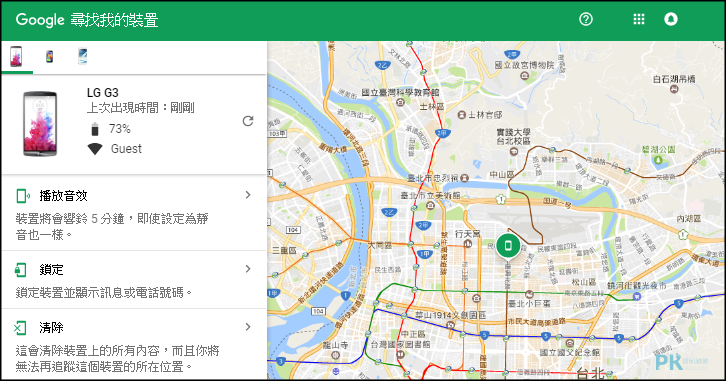
Task: Click the Guest network name
Action: [126, 149]
